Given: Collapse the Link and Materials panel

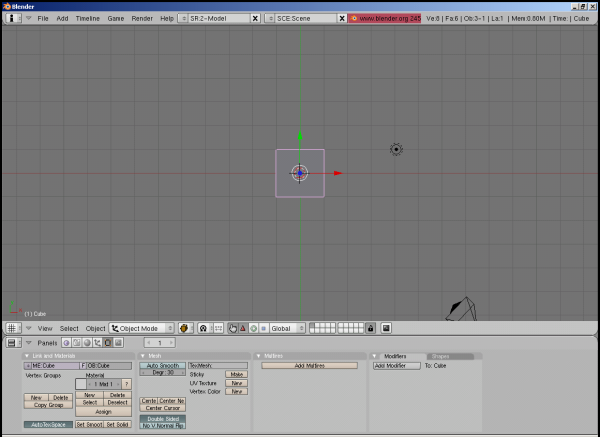Looking at the screenshot, I should pos(28,356).
